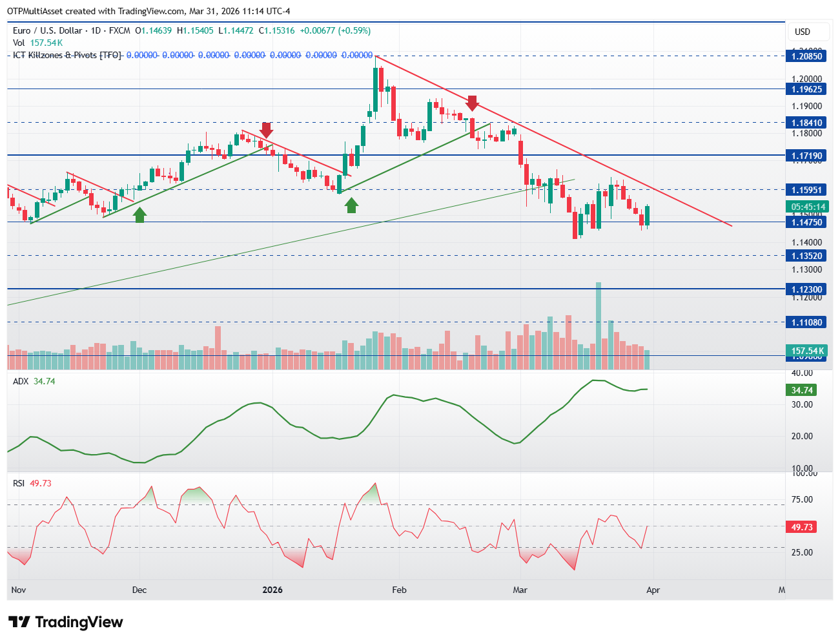Select the red down arrow marker near February peak
Screen dimensions: 840x644
(x=472, y=103)
